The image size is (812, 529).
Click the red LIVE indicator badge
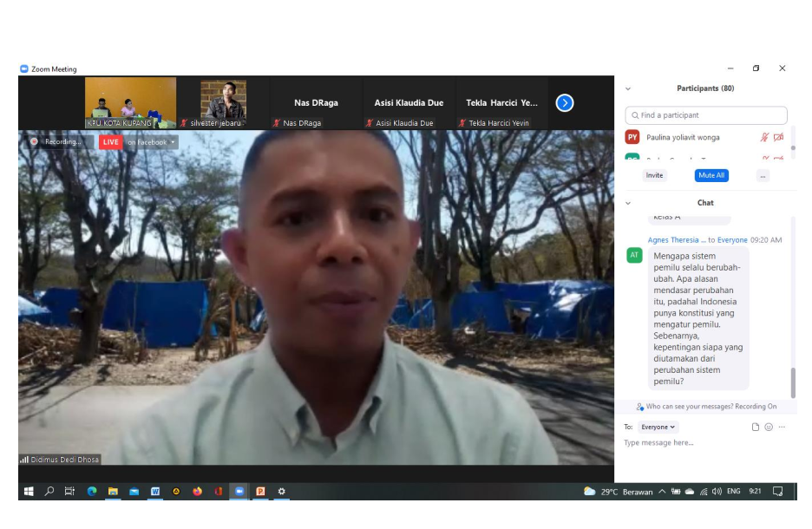coord(110,142)
